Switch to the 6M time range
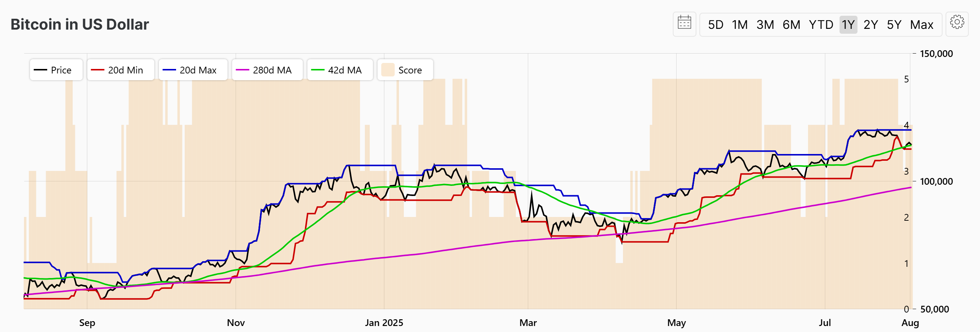This screenshot has height=332, width=980. click(x=791, y=25)
